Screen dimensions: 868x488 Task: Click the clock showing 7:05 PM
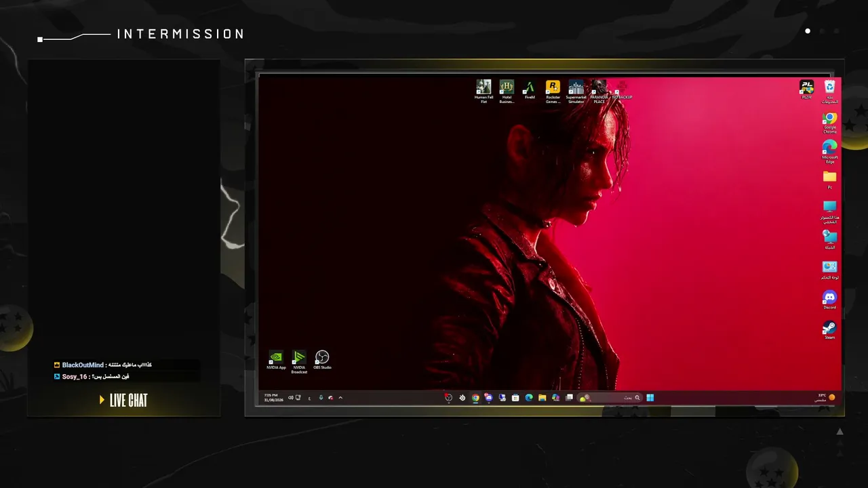click(x=274, y=398)
